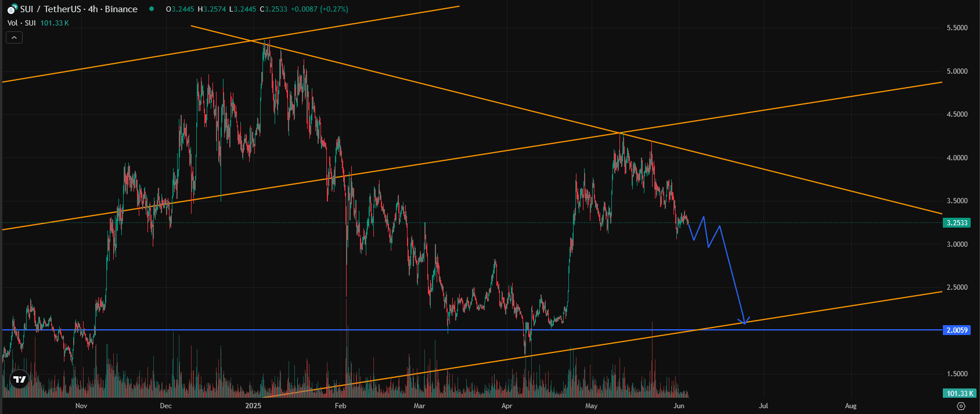Click the 2.5000 price axis label
Image resolution: width=980 pixels, height=414 pixels.
(x=957, y=287)
